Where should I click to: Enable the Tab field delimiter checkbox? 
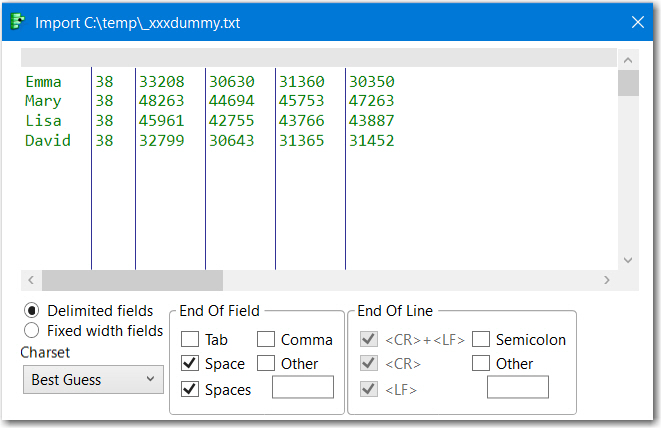tap(190, 340)
